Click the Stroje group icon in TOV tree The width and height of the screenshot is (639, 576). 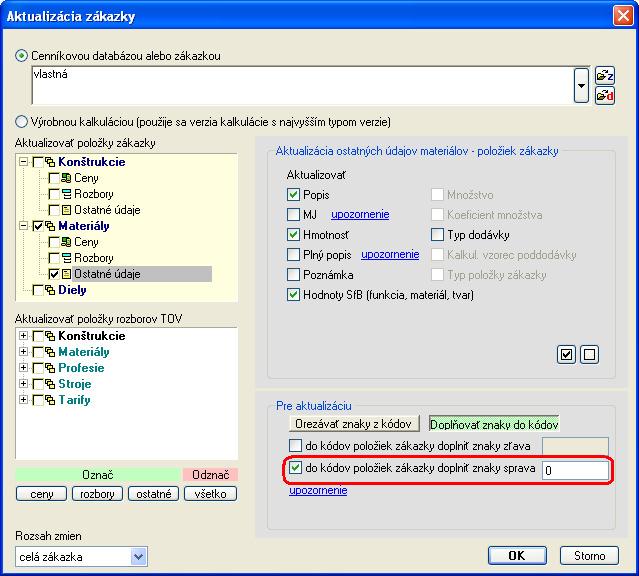click(x=50, y=384)
